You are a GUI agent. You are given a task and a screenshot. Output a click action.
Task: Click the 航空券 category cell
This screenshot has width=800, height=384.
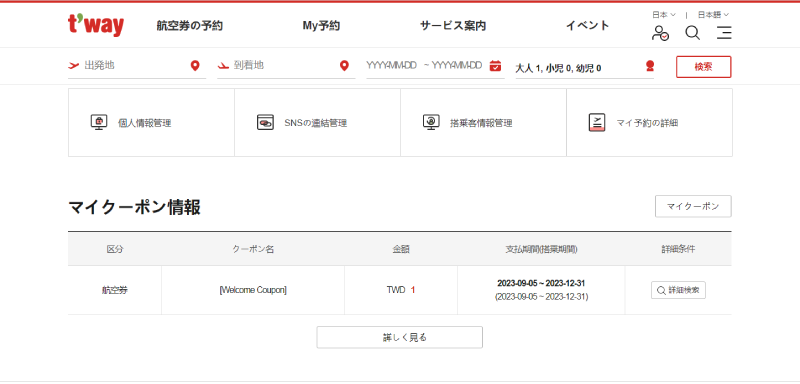click(115, 290)
